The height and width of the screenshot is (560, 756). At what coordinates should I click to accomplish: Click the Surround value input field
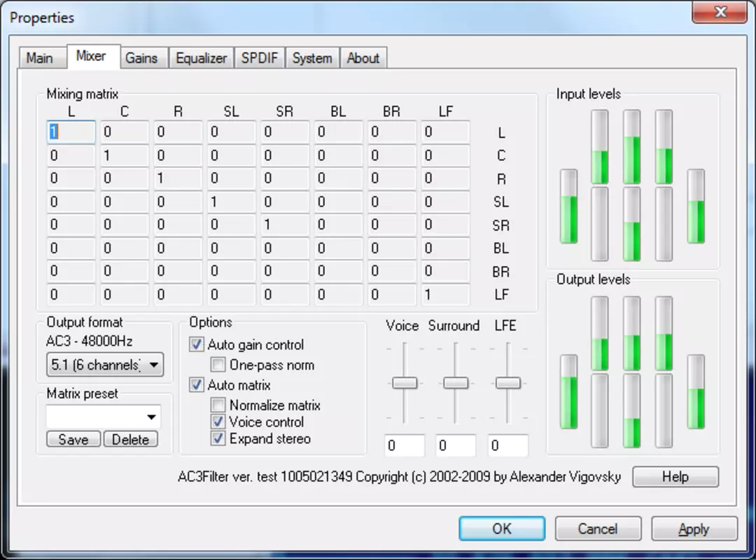456,445
